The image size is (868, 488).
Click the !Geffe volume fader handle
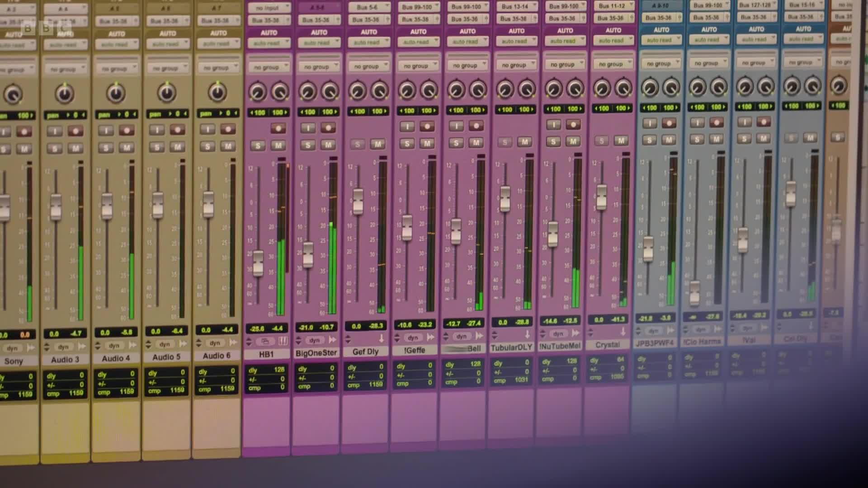pyautogui.click(x=407, y=227)
